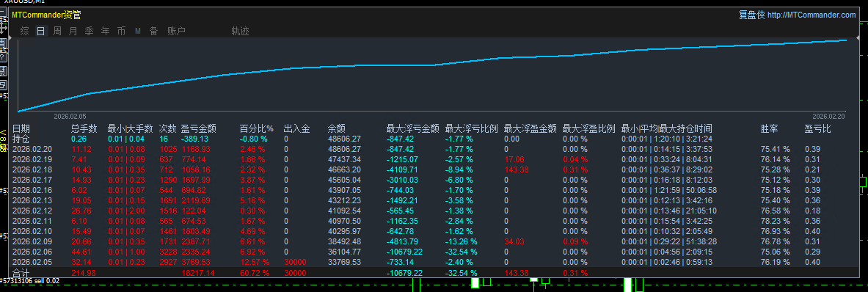Screen dimensions: 868x292
Task: Click the 日期 column header
Action: [21, 129]
